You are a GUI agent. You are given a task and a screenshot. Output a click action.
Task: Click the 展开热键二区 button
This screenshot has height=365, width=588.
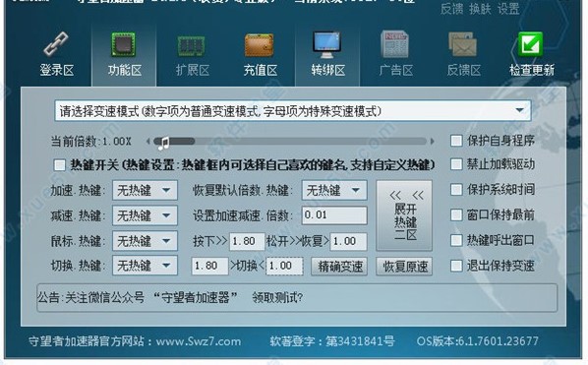point(404,215)
